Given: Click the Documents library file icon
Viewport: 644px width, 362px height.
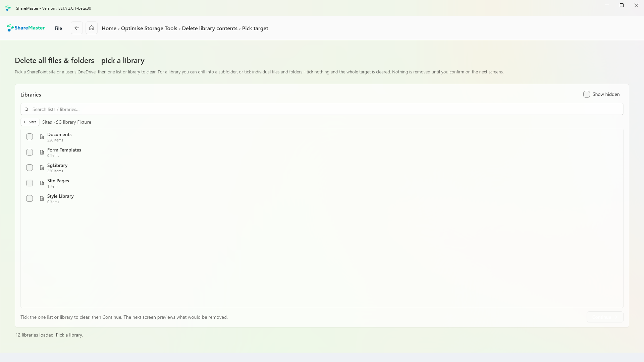Looking at the screenshot, I should pos(42,137).
